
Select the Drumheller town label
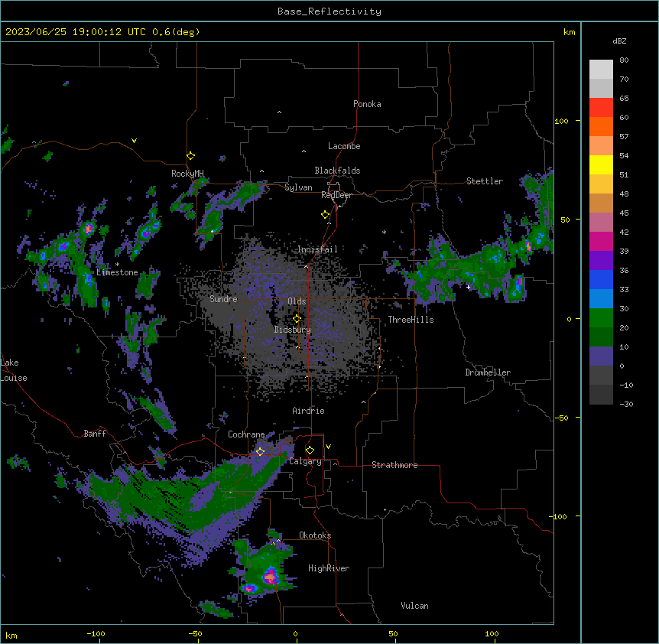(x=488, y=372)
